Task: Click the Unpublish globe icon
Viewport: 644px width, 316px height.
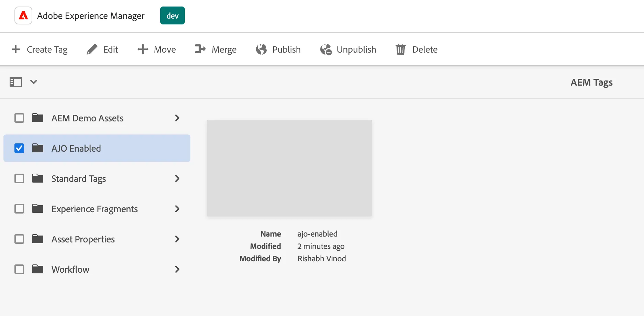Action: [x=326, y=50]
